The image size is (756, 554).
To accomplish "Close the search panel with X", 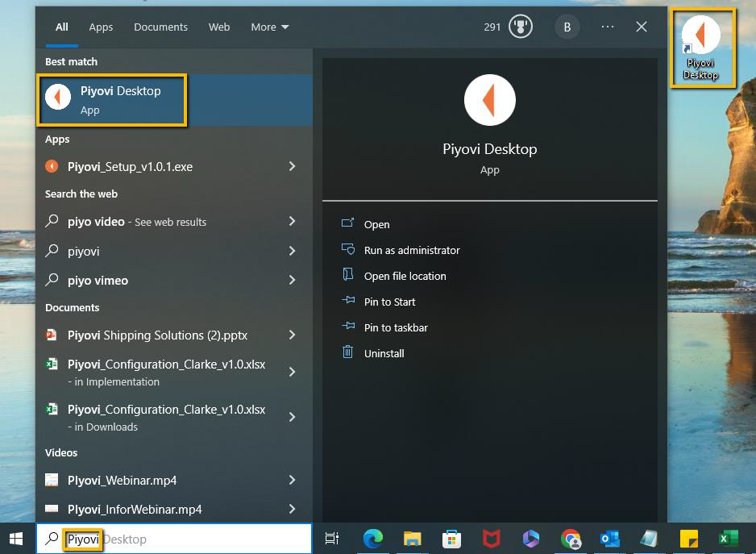I will point(642,27).
